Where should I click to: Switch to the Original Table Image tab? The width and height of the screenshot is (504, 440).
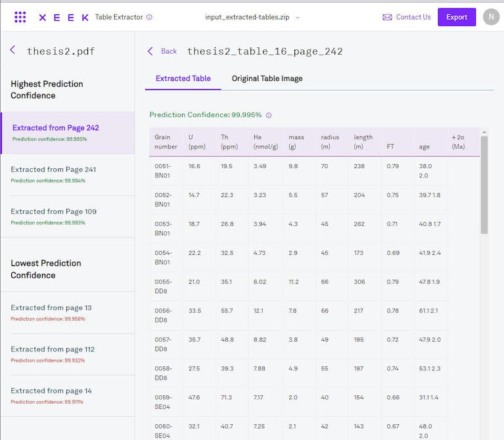tap(267, 78)
